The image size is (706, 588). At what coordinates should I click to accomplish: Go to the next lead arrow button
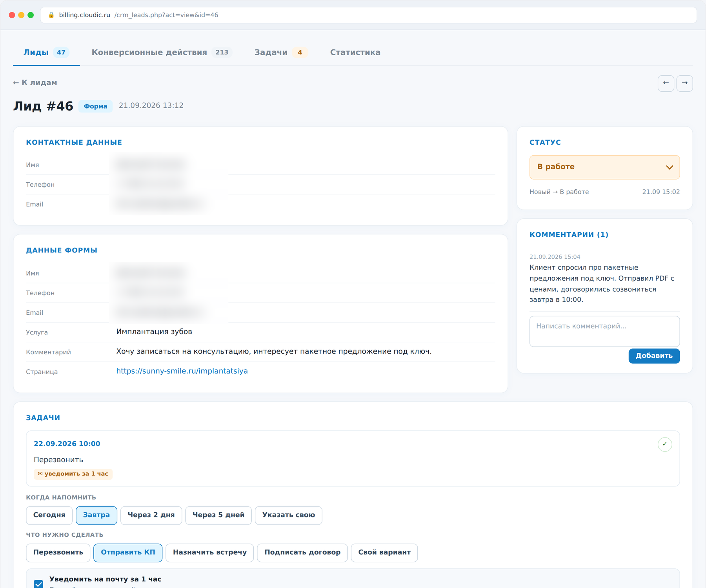(x=684, y=83)
